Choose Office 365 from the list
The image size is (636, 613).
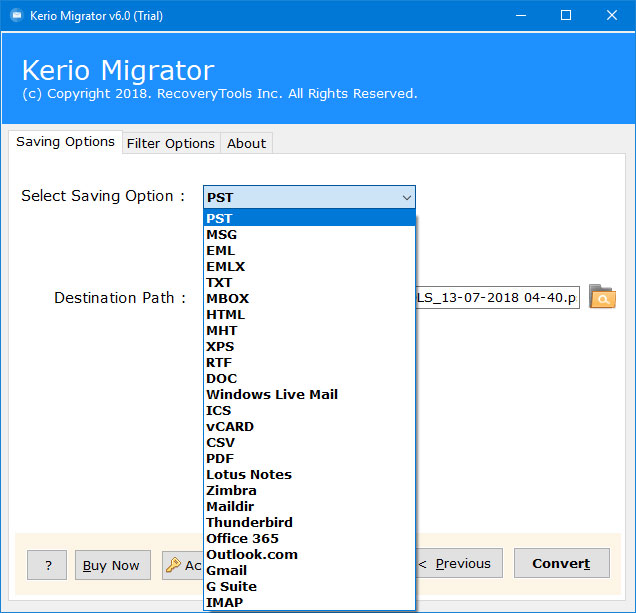pos(309,538)
